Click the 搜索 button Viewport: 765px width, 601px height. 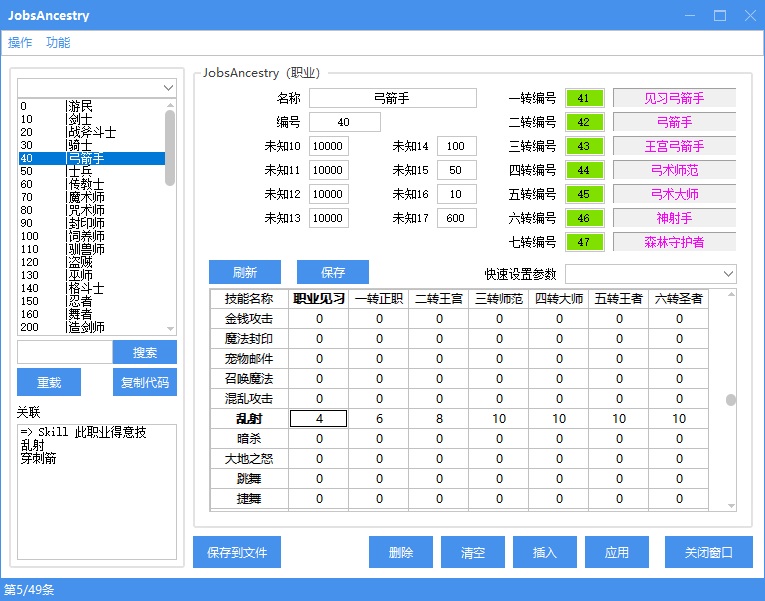click(x=144, y=352)
